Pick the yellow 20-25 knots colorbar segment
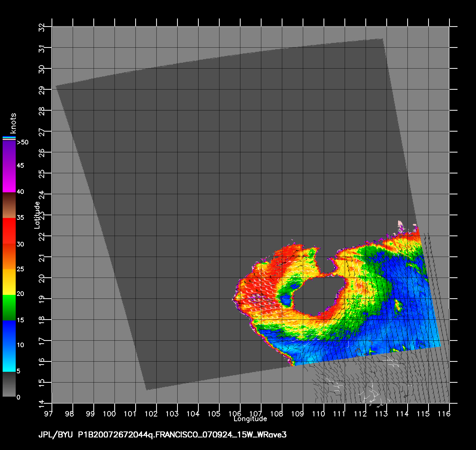The height and width of the screenshot is (450, 476). click(x=9, y=282)
